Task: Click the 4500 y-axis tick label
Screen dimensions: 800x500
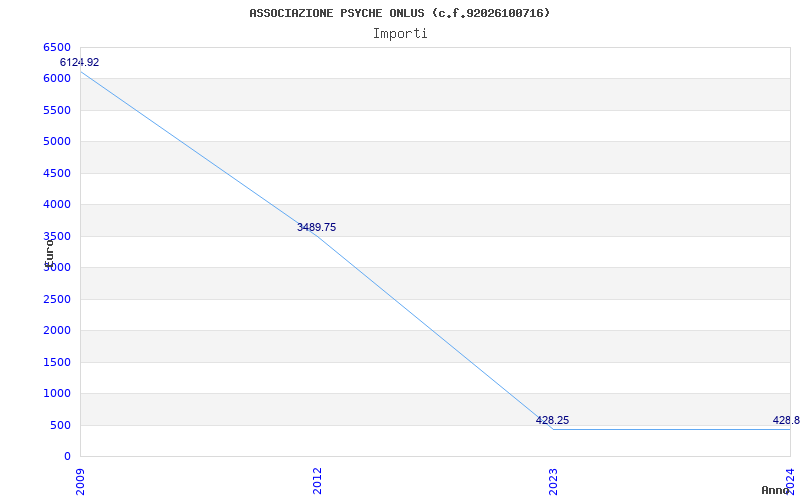Action: [57, 173]
